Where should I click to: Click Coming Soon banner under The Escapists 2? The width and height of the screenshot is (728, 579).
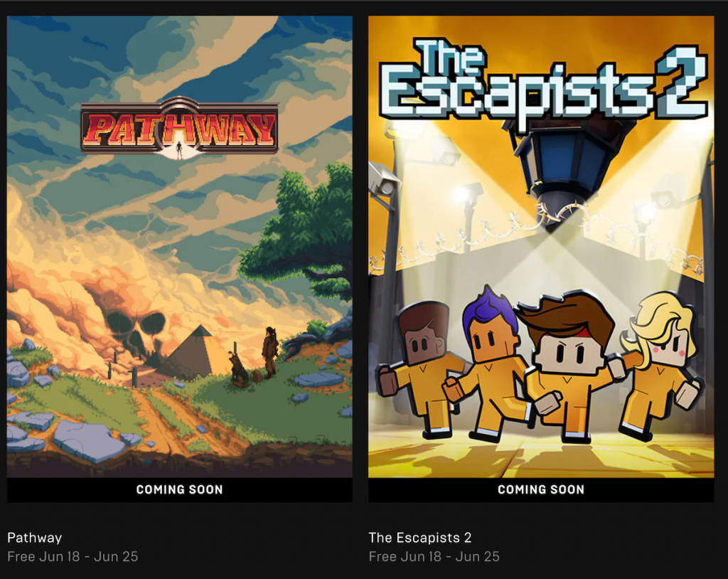point(541,490)
